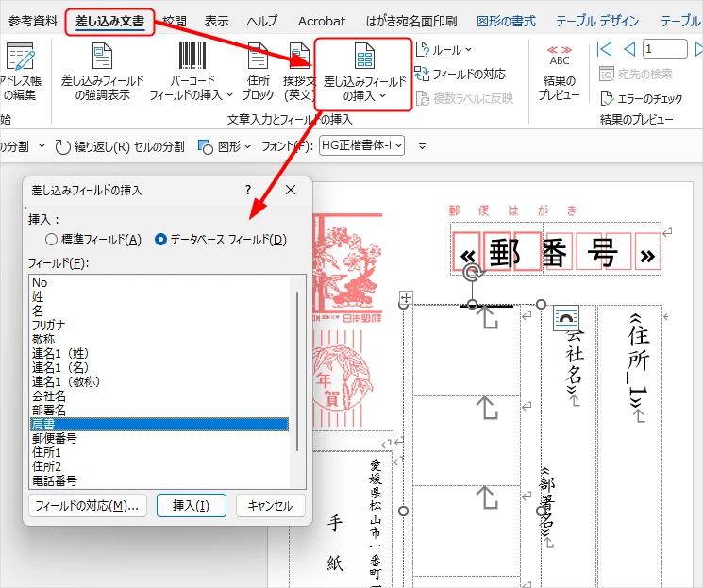
Task: Click the field list scrollbar
Action: coord(297,371)
